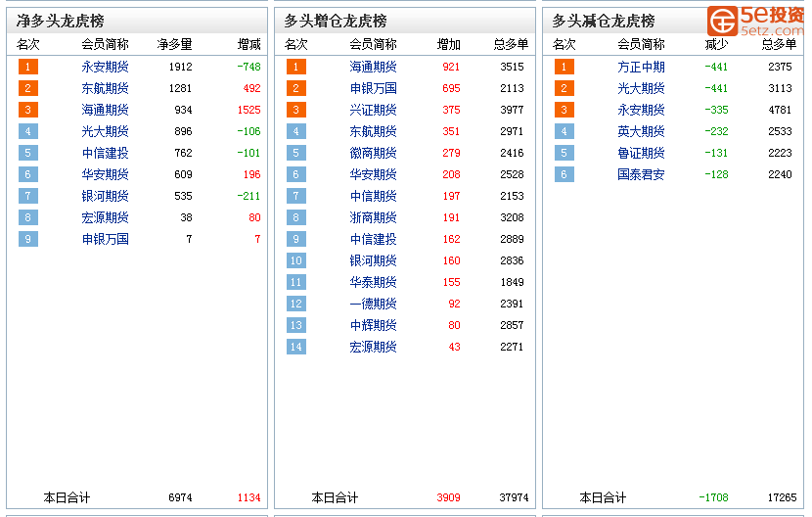Screen dimensions: 812x517
Task: Select 本日合计 change 1134
Action: pyautogui.click(x=249, y=497)
